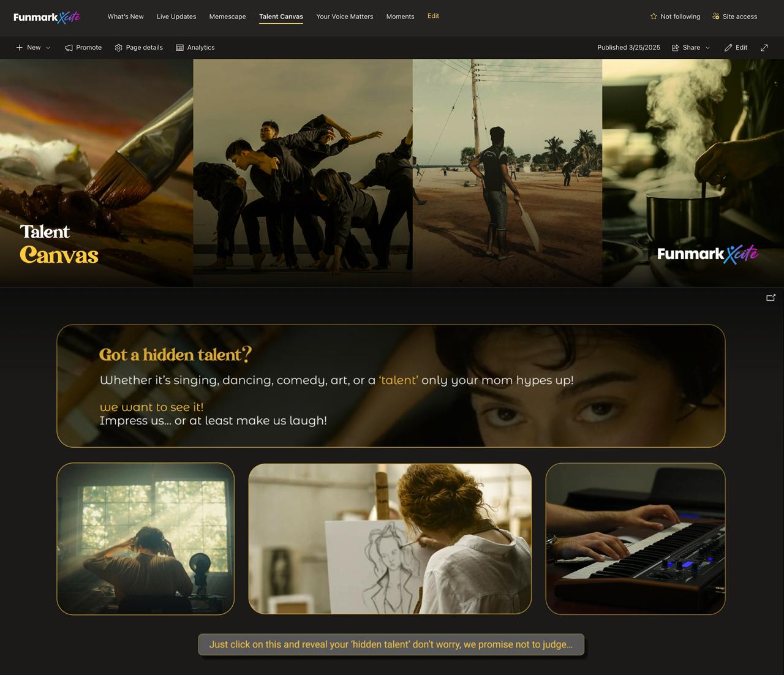Click the Promote megaphone button
Image resolution: width=784 pixels, height=675 pixels.
click(x=83, y=47)
